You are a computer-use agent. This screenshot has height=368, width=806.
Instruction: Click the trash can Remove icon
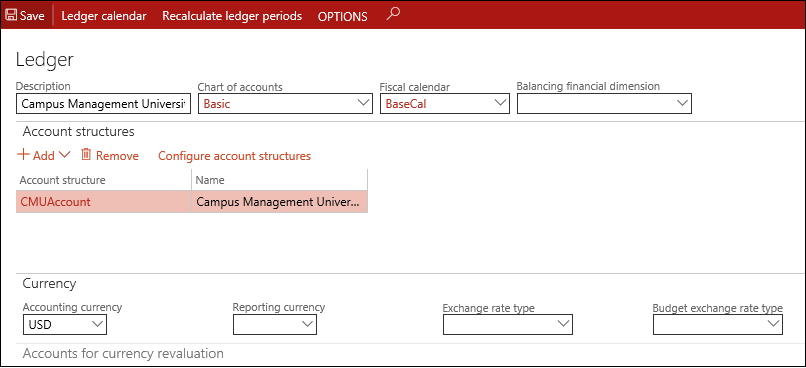pyautogui.click(x=86, y=155)
